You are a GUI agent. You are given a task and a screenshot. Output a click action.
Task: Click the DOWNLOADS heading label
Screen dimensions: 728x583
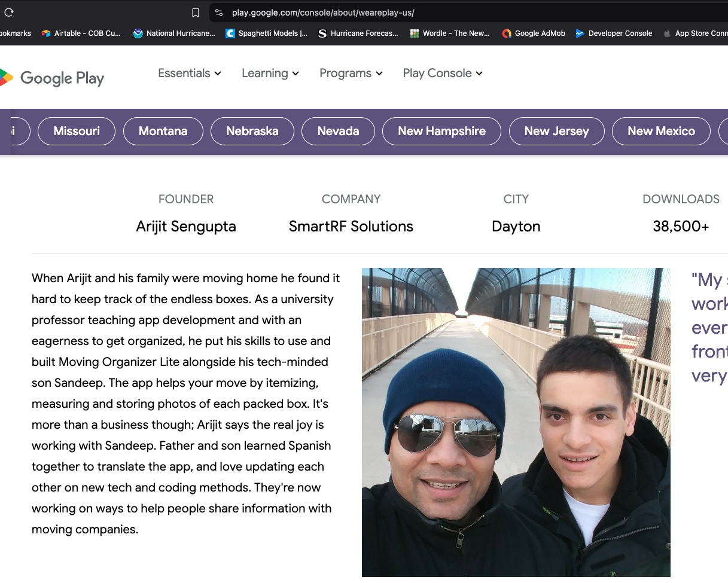click(x=681, y=199)
